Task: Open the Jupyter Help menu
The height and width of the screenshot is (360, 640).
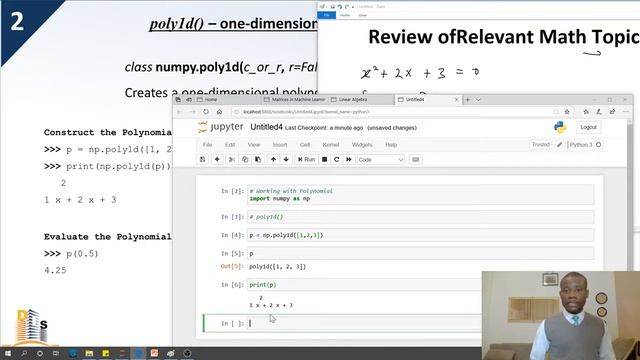Action: (x=391, y=145)
